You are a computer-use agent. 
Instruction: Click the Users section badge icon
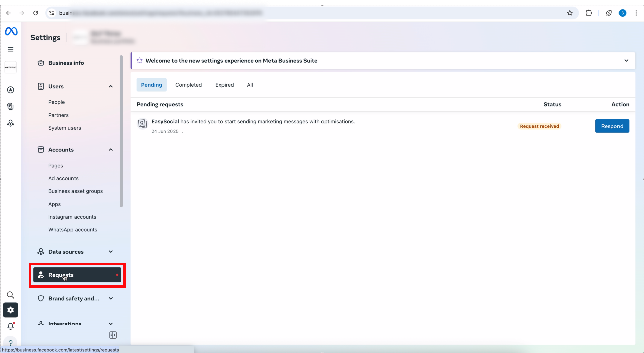pyautogui.click(x=41, y=86)
